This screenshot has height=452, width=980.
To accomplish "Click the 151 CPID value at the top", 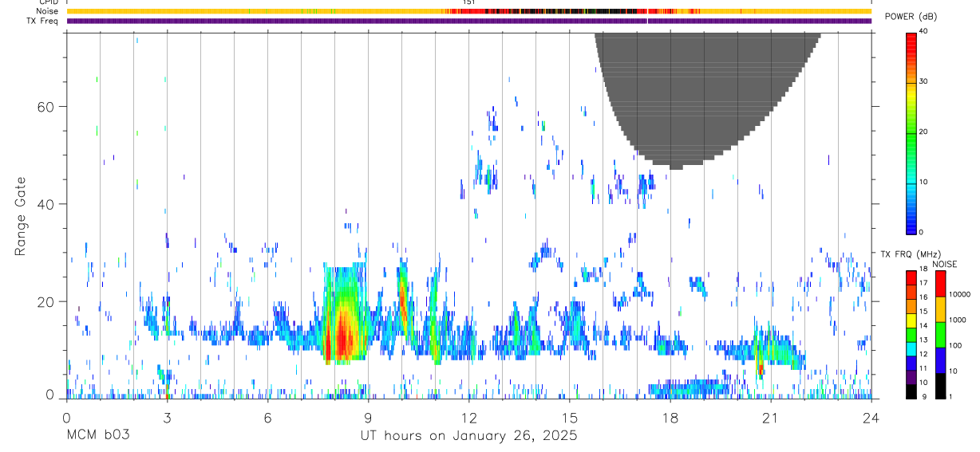I will (x=468, y=2).
